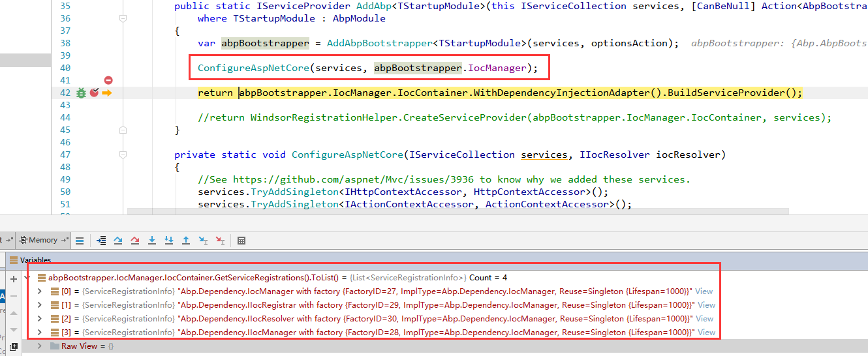Click the Step Out up-arrow icon

click(186, 240)
